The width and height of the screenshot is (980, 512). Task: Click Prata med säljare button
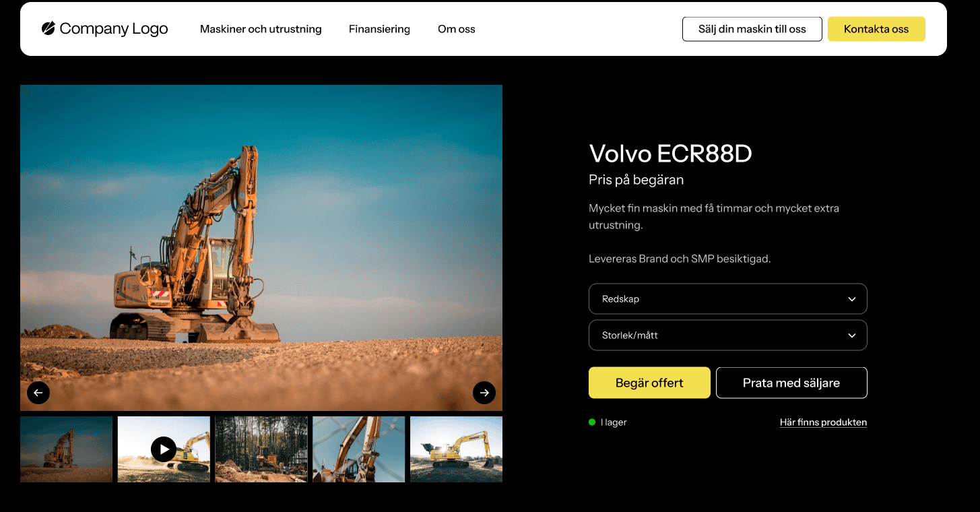pos(791,383)
